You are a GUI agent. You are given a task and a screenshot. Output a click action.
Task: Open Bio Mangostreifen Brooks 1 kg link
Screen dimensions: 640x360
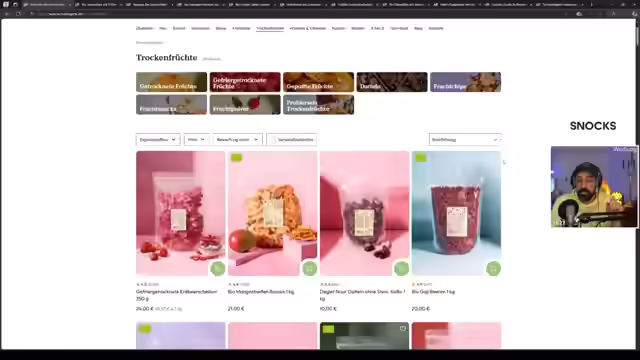pos(261,292)
